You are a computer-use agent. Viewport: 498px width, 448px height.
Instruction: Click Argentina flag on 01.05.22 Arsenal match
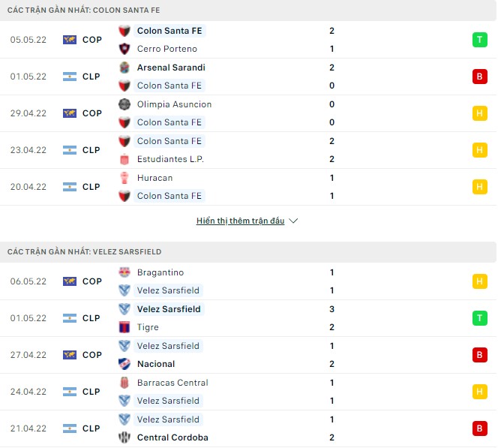pyautogui.click(x=70, y=77)
